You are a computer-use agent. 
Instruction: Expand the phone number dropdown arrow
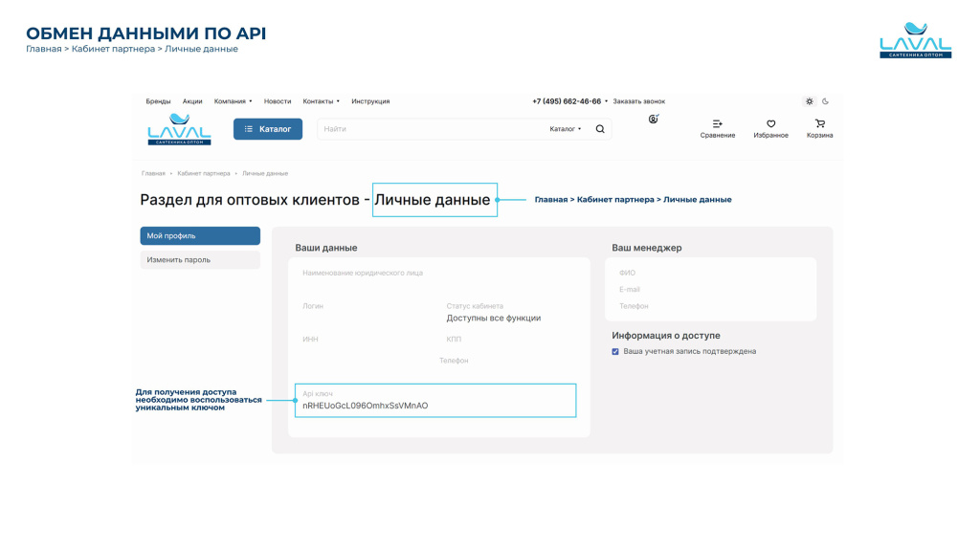(607, 101)
